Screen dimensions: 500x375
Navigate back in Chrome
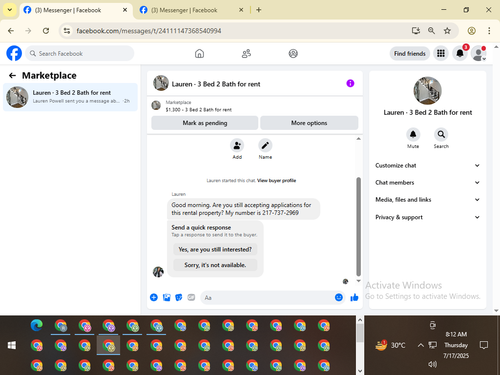[11, 31]
